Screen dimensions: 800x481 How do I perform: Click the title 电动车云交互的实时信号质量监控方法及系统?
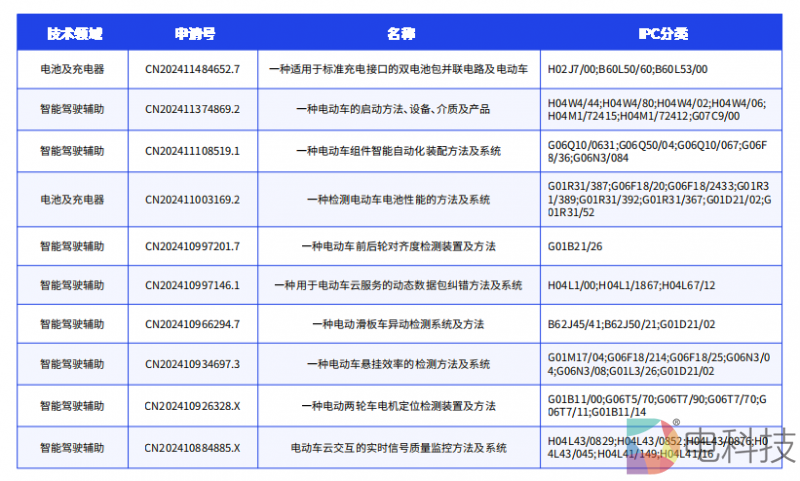pos(399,447)
